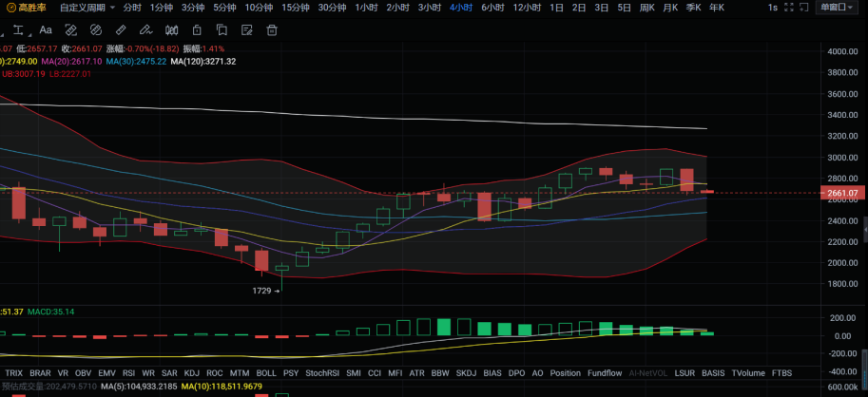Image resolution: width=868 pixels, height=397 pixels.
Task: Click the MA(10):118,511.9679 volume label
Action: pos(222,386)
